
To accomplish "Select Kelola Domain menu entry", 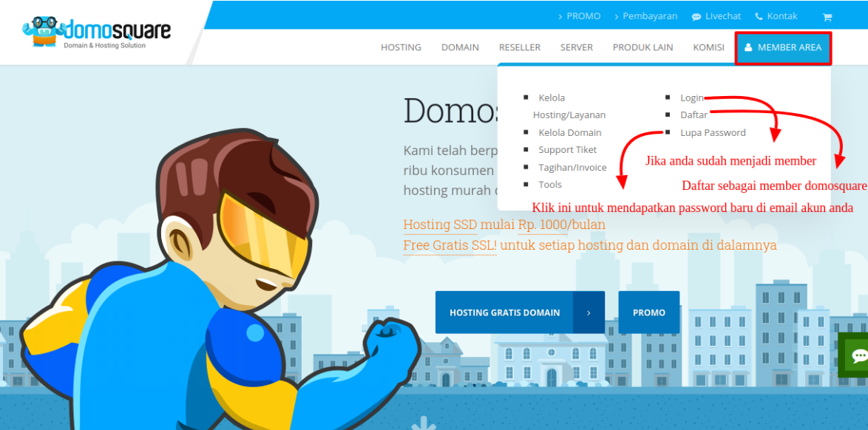I will point(569,133).
